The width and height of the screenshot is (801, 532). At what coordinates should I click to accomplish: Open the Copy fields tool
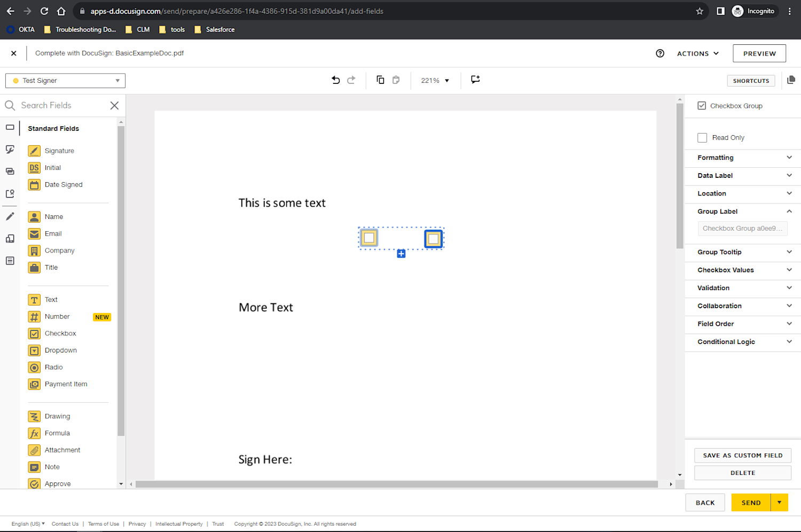380,79
